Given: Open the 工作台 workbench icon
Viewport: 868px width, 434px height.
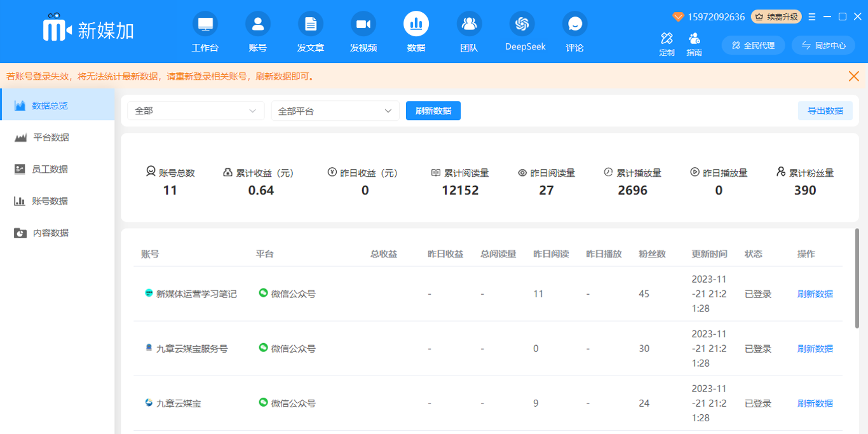Looking at the screenshot, I should pyautogui.click(x=205, y=25).
